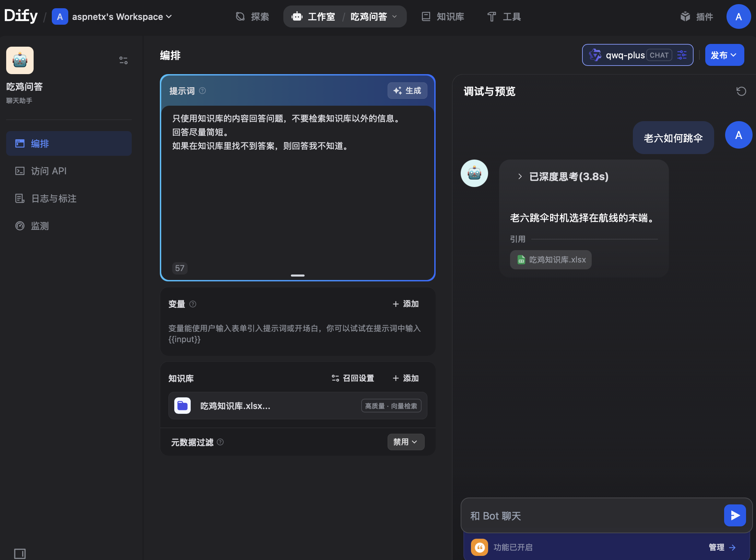The image size is (756, 560).
Task: Collapse the sidebar using bottom-left panel icon
Action: (20, 553)
